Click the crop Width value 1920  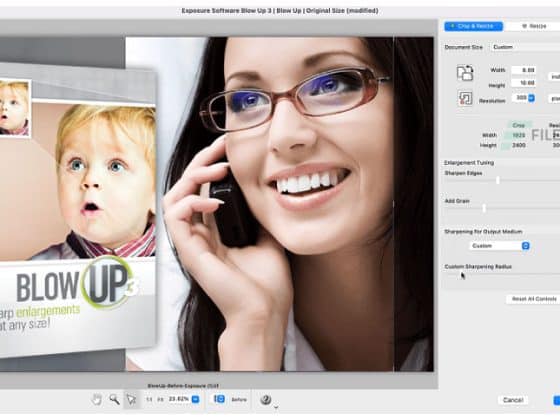tap(519, 135)
